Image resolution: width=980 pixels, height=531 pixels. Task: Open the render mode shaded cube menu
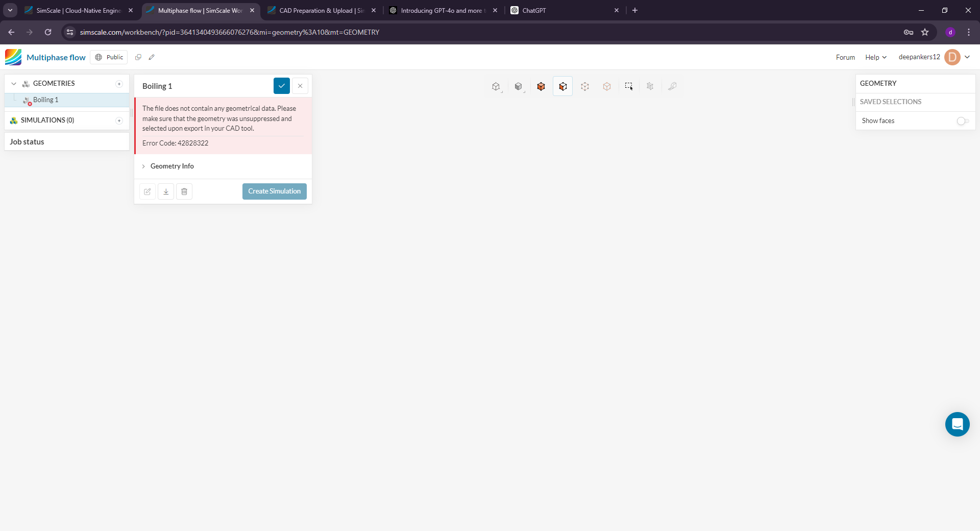pos(519,86)
